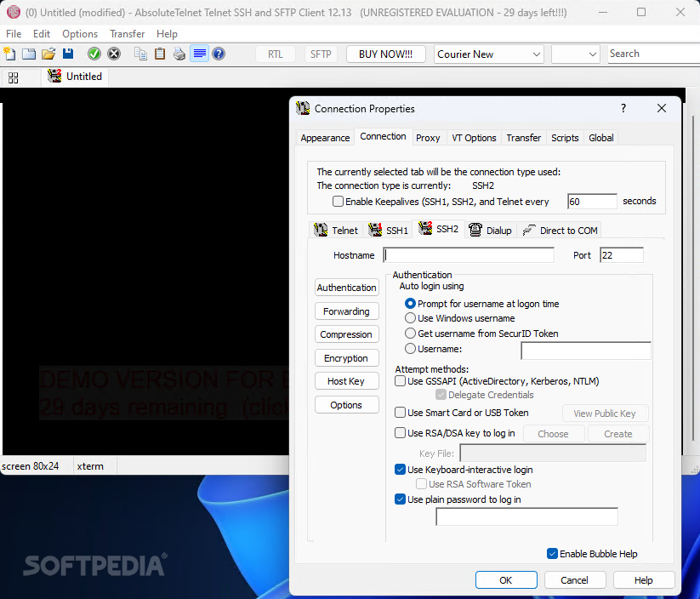
Task: Open the Edit menu
Action: [42, 34]
